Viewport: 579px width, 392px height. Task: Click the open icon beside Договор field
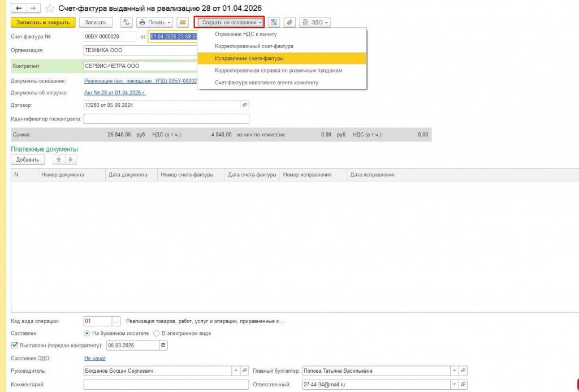(x=244, y=105)
